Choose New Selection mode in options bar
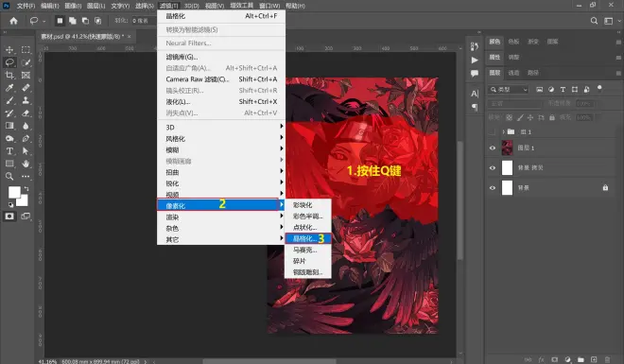 [60, 21]
